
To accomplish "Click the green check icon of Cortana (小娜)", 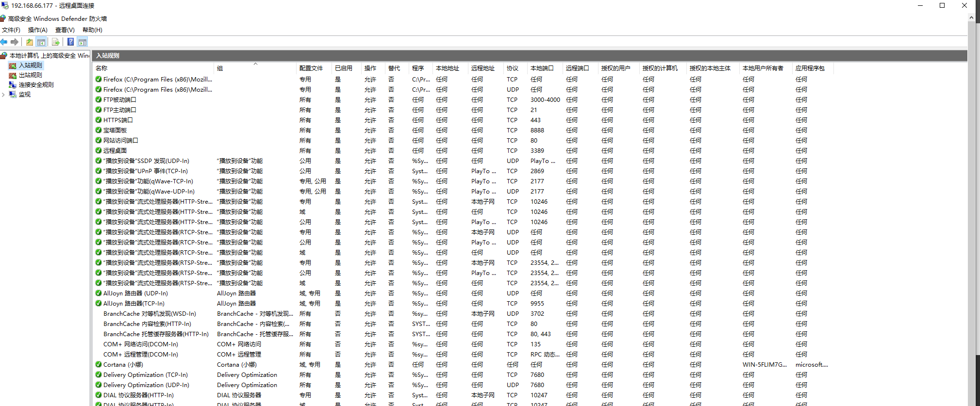I will (x=99, y=365).
